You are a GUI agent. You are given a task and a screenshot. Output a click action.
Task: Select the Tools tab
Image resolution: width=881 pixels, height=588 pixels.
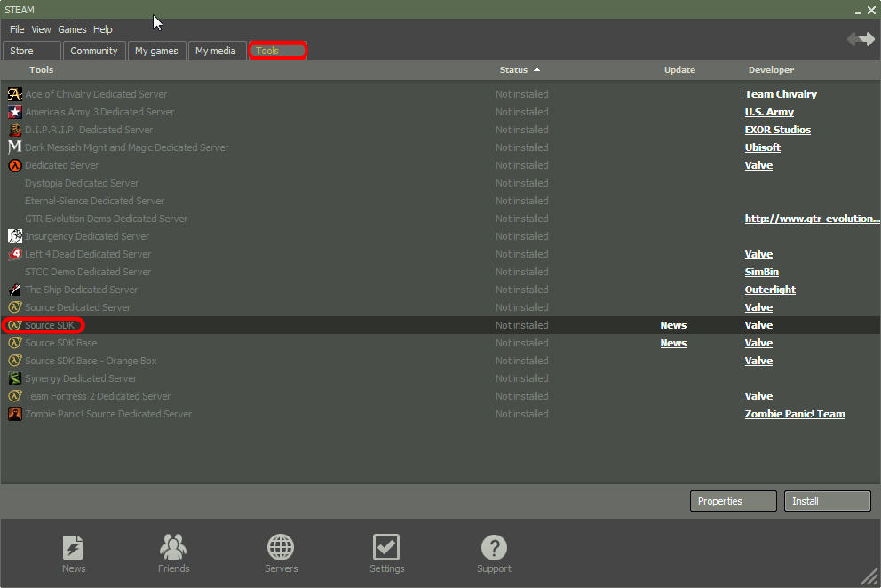pos(278,51)
